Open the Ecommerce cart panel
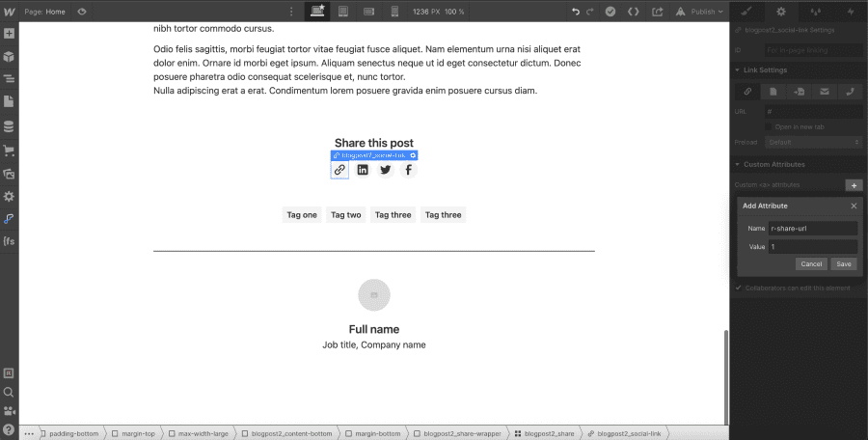The image size is (868, 440). point(9,151)
